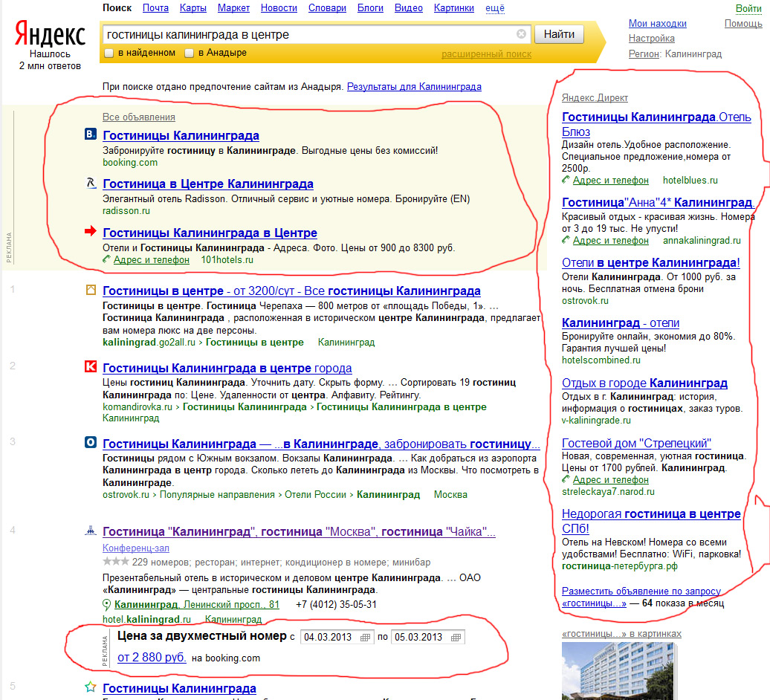
Task: Open the Словари service tab
Action: [x=327, y=8]
